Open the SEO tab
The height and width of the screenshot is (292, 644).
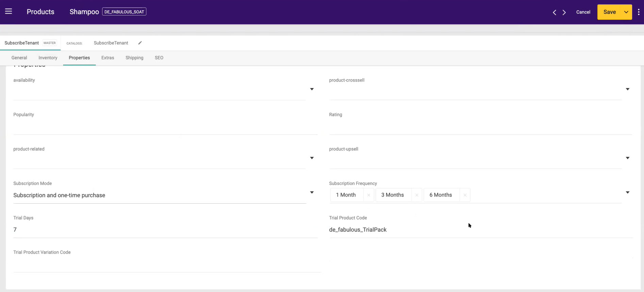coord(159,58)
